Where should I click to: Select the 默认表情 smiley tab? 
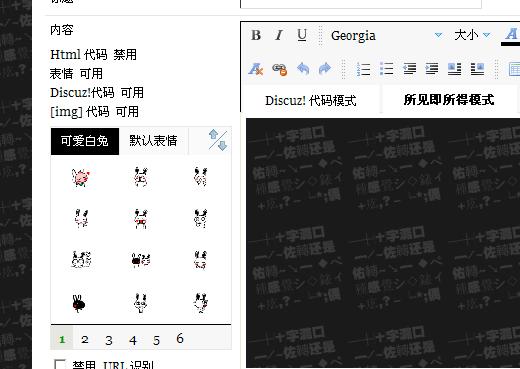(x=153, y=141)
